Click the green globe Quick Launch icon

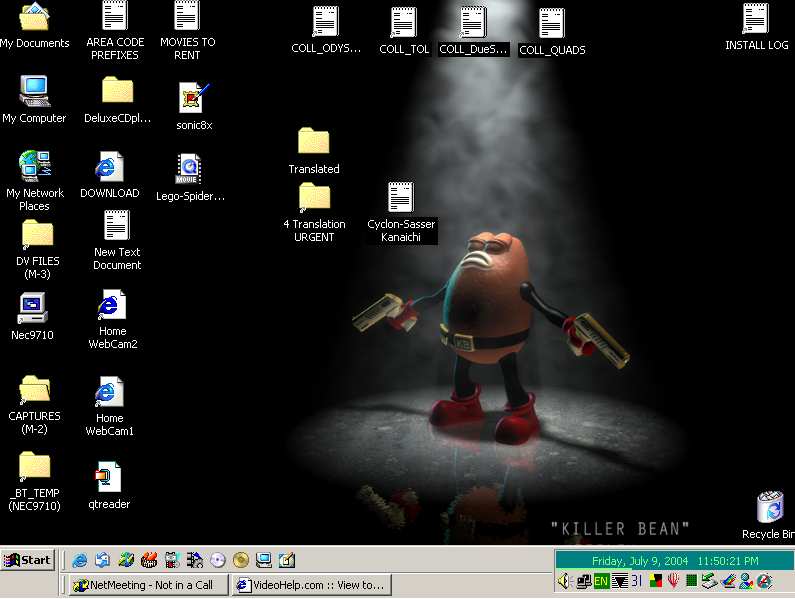tap(126, 560)
